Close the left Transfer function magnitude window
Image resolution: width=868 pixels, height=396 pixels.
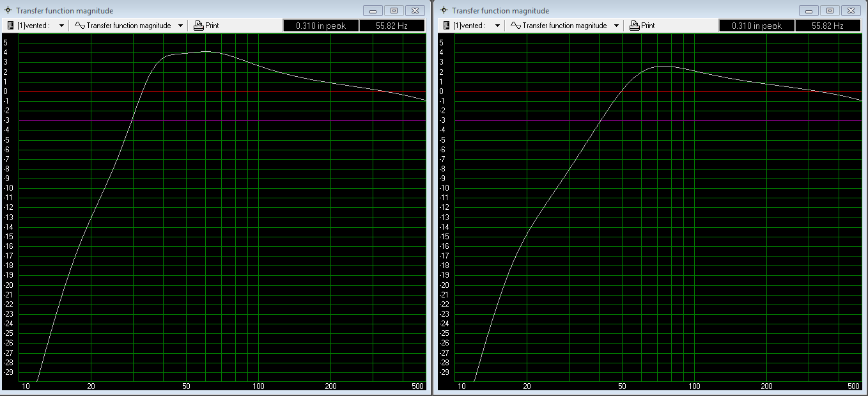coord(415,10)
